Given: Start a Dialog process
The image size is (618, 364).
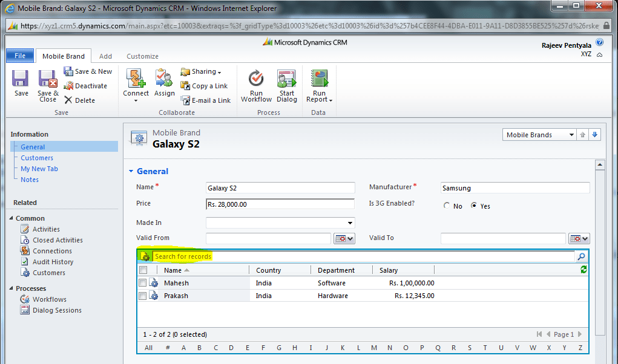Looking at the screenshot, I should click(x=286, y=85).
